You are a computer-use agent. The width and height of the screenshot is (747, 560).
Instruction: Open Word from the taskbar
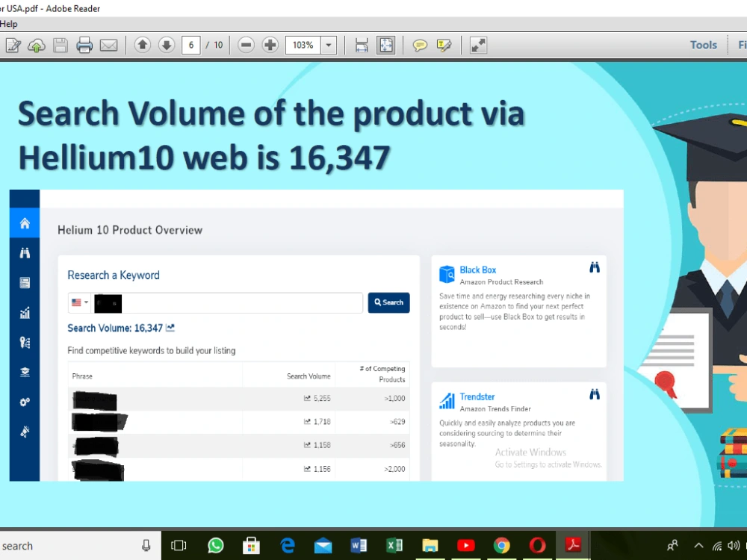point(359,546)
